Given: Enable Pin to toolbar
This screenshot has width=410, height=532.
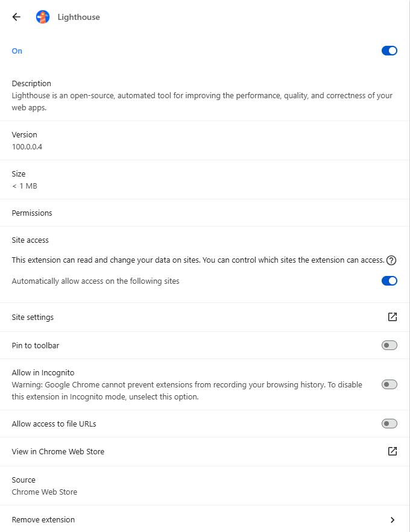Looking at the screenshot, I should coord(389,345).
